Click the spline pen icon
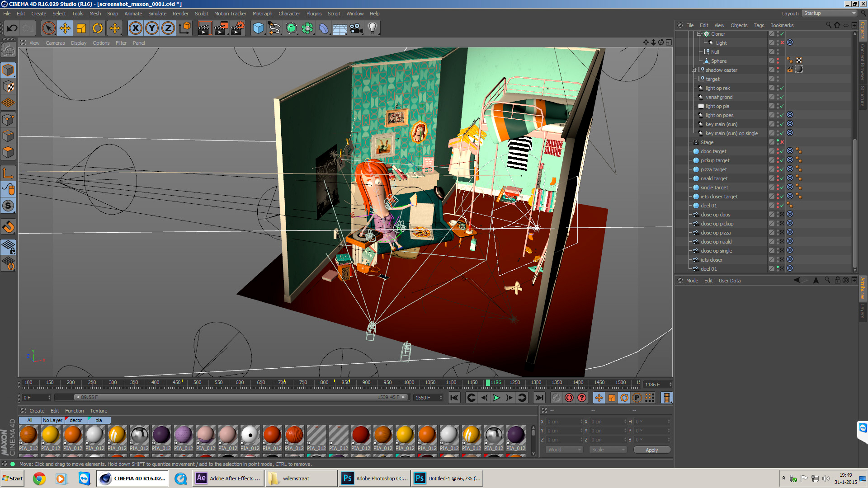868x488 pixels. (x=274, y=28)
